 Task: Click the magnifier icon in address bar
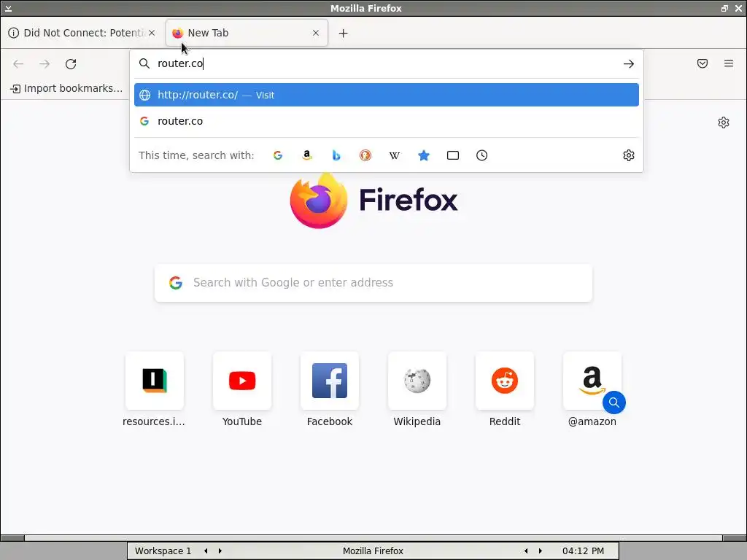pos(144,63)
